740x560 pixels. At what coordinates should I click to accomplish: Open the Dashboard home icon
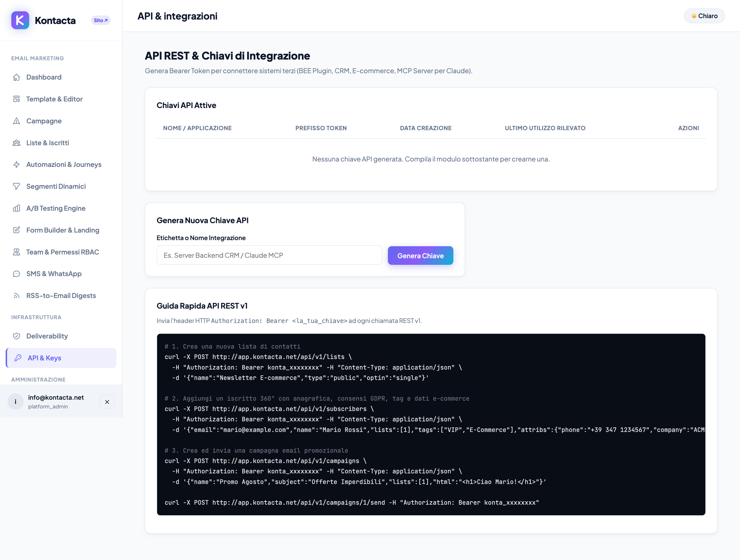(16, 77)
